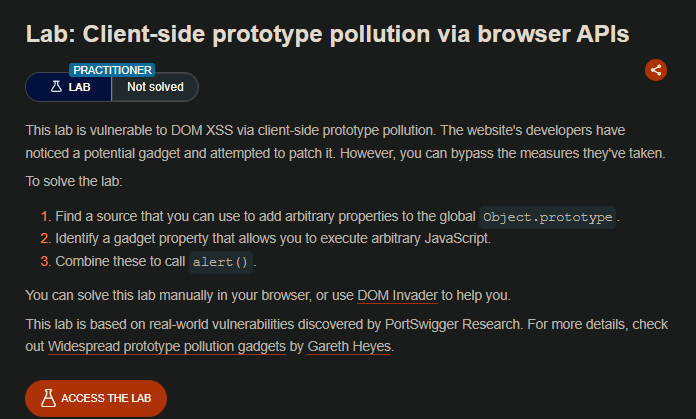Click the 'PortSwigger Research' real-world vulnerabilities sentence
This screenshot has height=419, width=696.
click(340, 326)
